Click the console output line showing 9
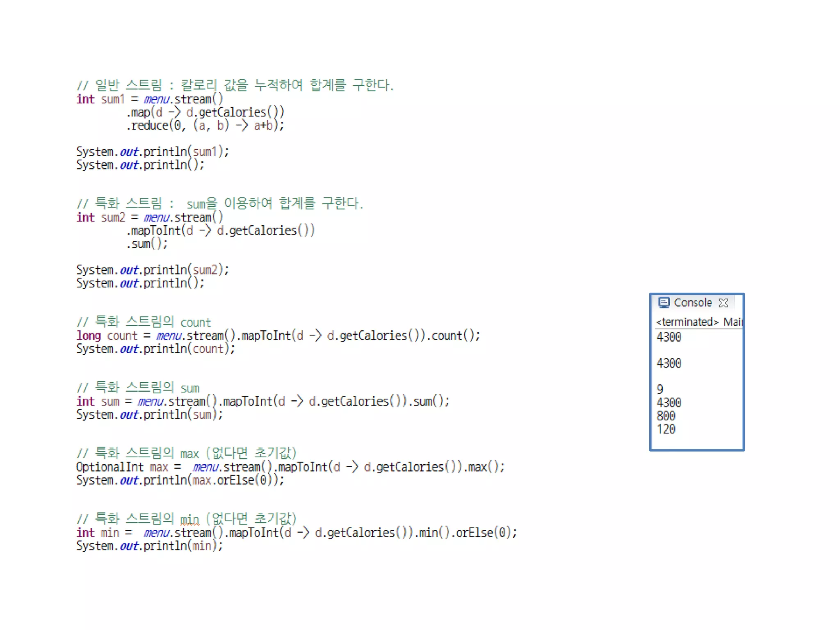 [660, 389]
